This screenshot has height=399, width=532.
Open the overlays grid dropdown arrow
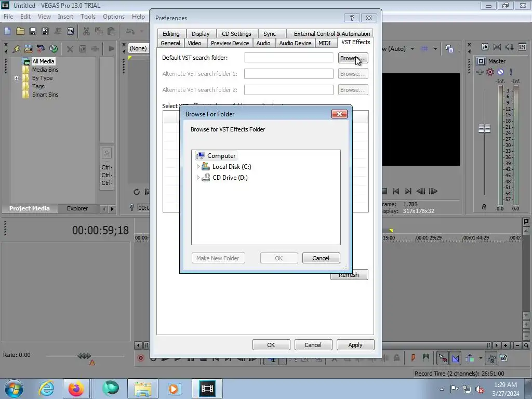435,49
